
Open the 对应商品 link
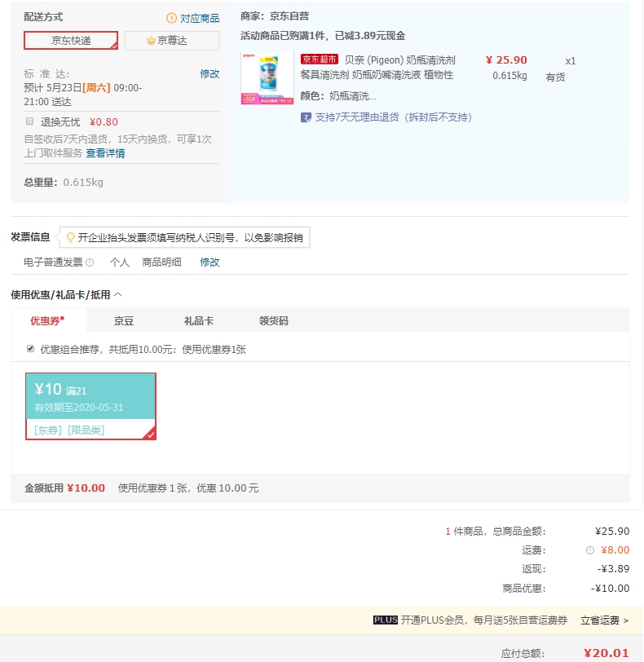click(200, 19)
